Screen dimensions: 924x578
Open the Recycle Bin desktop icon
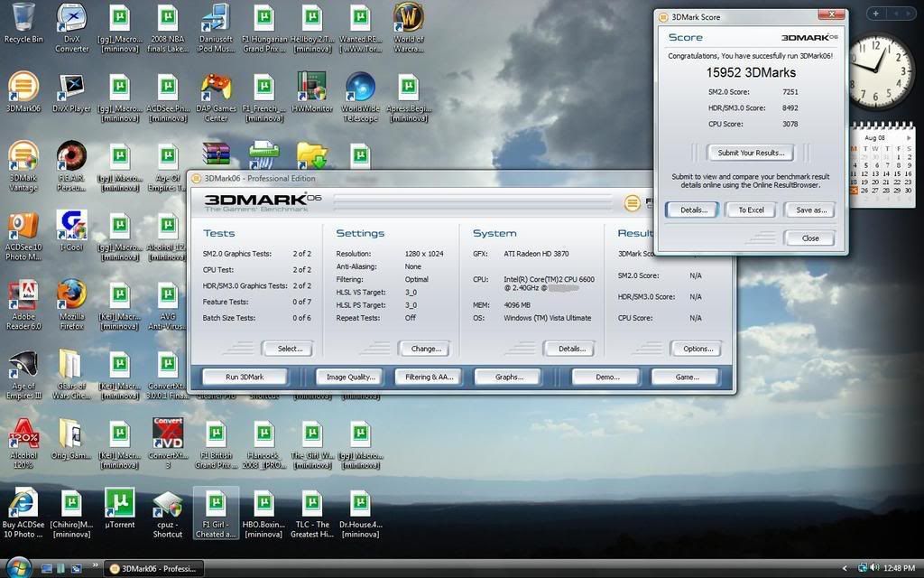coord(23,23)
